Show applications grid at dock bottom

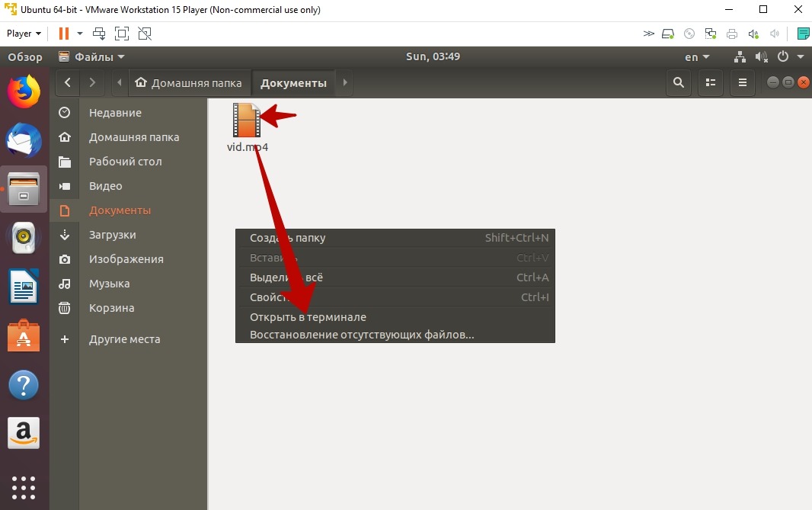click(x=24, y=486)
